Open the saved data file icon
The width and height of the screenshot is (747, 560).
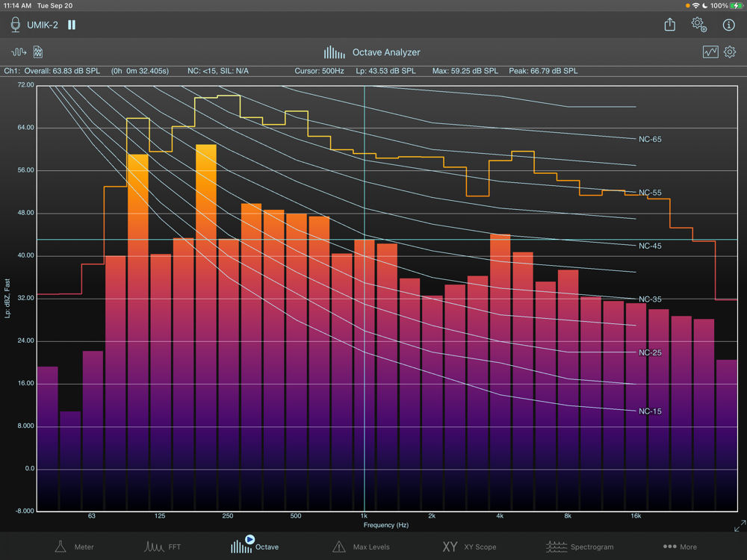pyautogui.click(x=38, y=52)
